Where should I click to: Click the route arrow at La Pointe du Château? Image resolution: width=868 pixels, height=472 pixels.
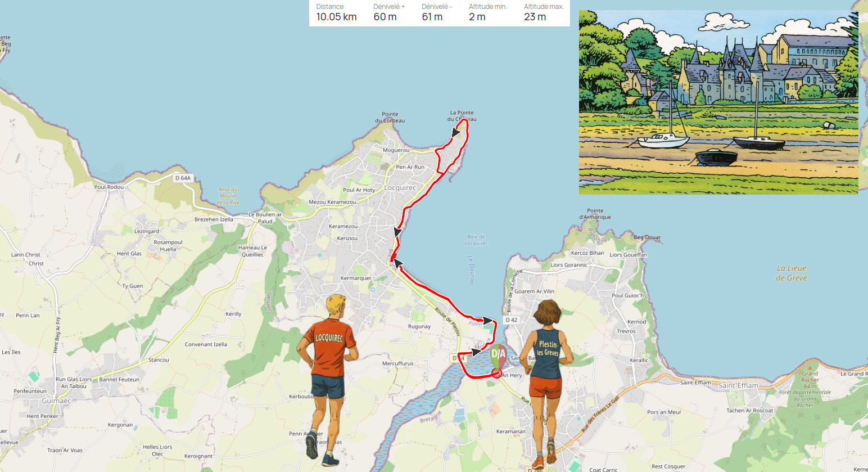point(456,132)
